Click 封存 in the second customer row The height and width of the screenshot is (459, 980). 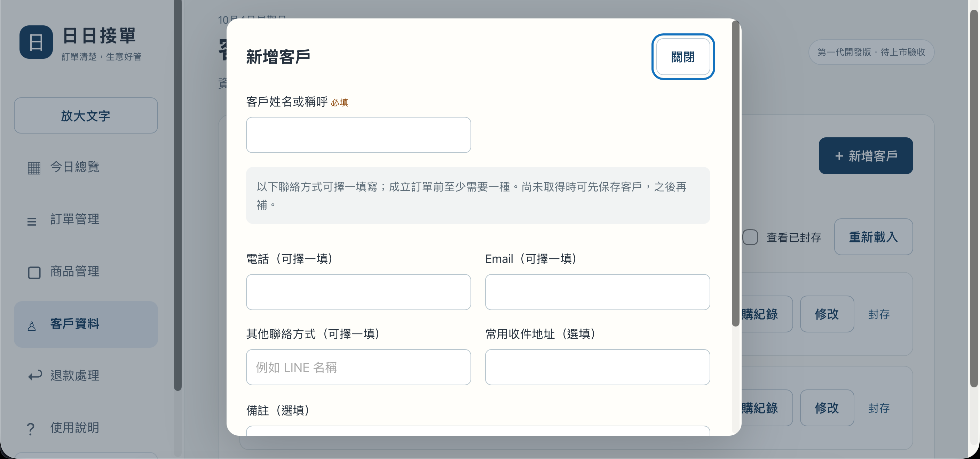(x=879, y=408)
